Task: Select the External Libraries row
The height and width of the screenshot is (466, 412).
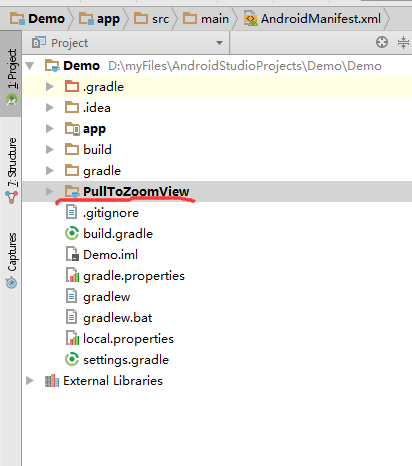Action: pos(217,381)
